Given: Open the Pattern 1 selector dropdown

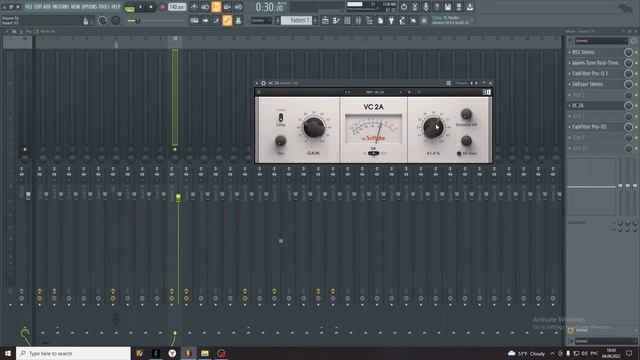Looking at the screenshot, I should (297, 20).
